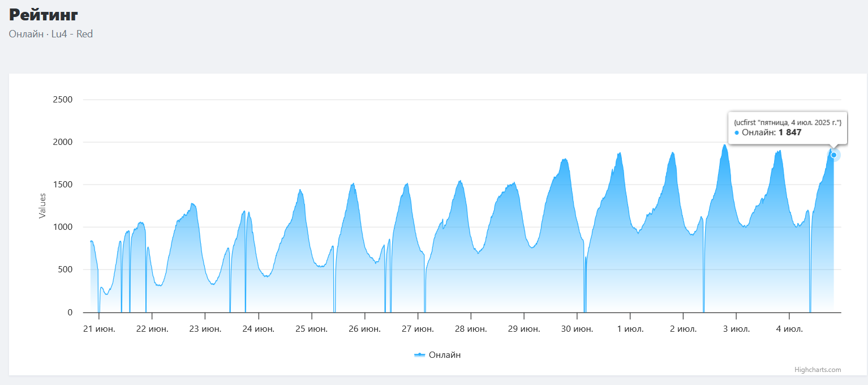Select the '22 июн.' x-axis label
Screen dimensions: 868x385
(x=152, y=329)
